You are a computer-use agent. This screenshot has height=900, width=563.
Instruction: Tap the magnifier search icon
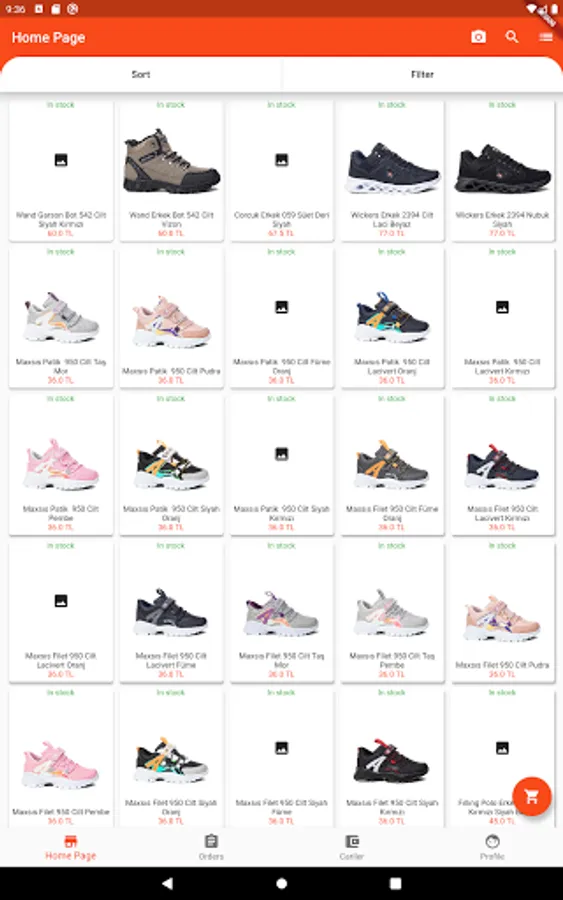511,37
